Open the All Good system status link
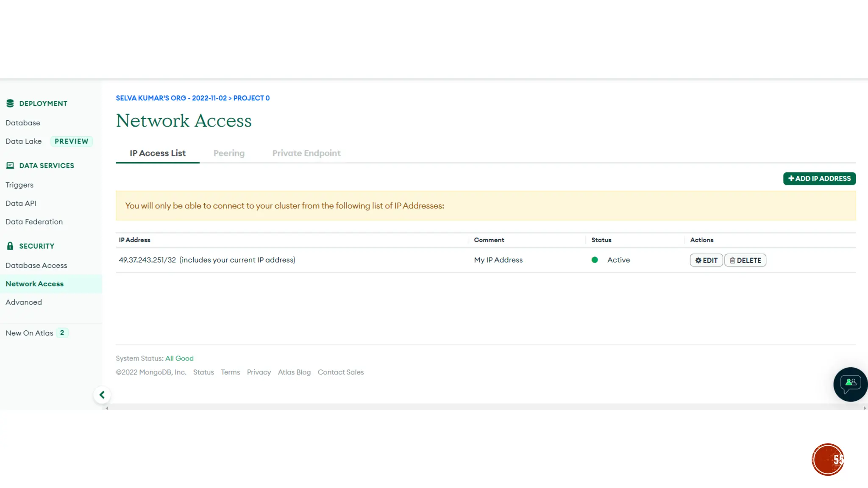Screen dimensions: 868x488 pyautogui.click(x=179, y=358)
